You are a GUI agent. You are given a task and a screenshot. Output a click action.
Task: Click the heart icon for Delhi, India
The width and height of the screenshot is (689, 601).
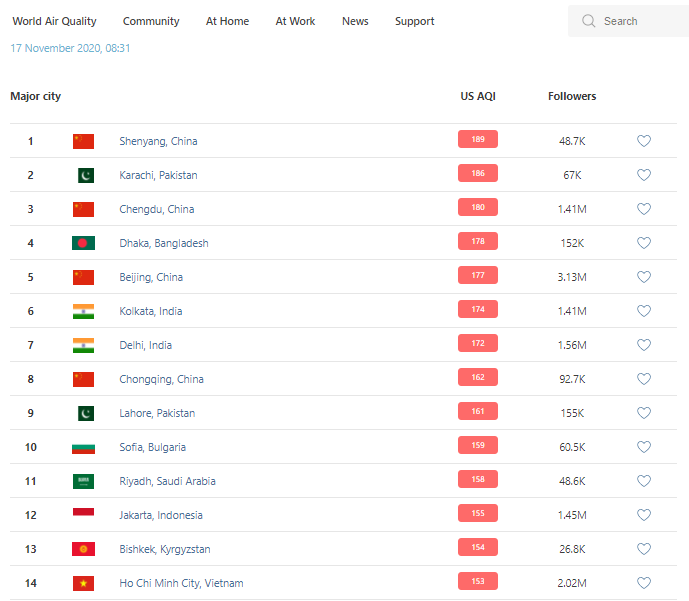[x=644, y=345]
